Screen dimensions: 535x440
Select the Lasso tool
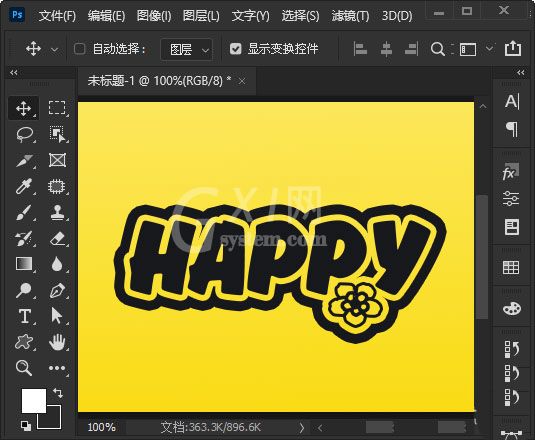[24, 134]
